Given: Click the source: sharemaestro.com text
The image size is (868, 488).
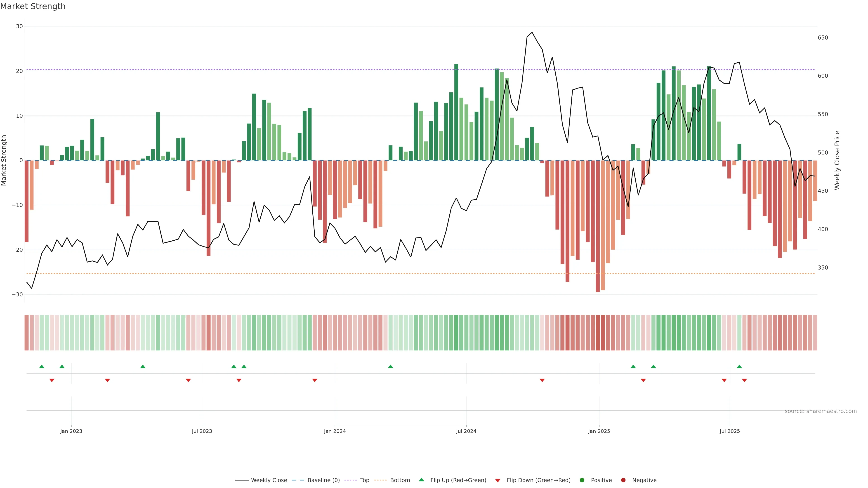Looking at the screenshot, I should point(821,411).
